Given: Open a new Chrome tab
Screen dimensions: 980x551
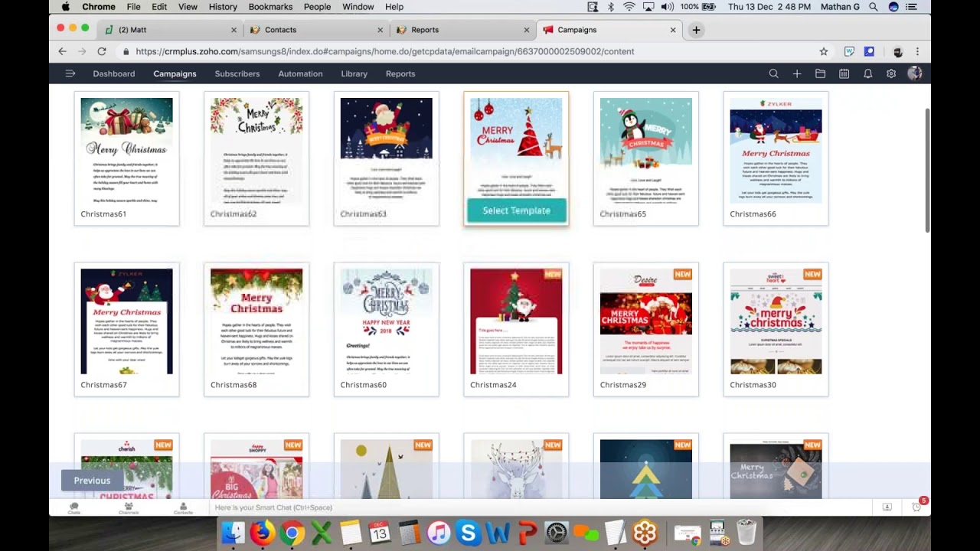Looking at the screenshot, I should coord(696,30).
